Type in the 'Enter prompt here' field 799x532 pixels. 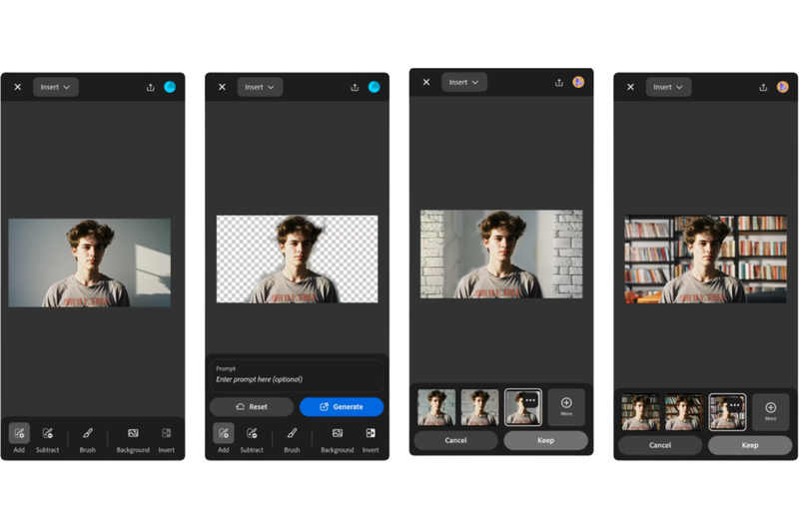(x=297, y=379)
